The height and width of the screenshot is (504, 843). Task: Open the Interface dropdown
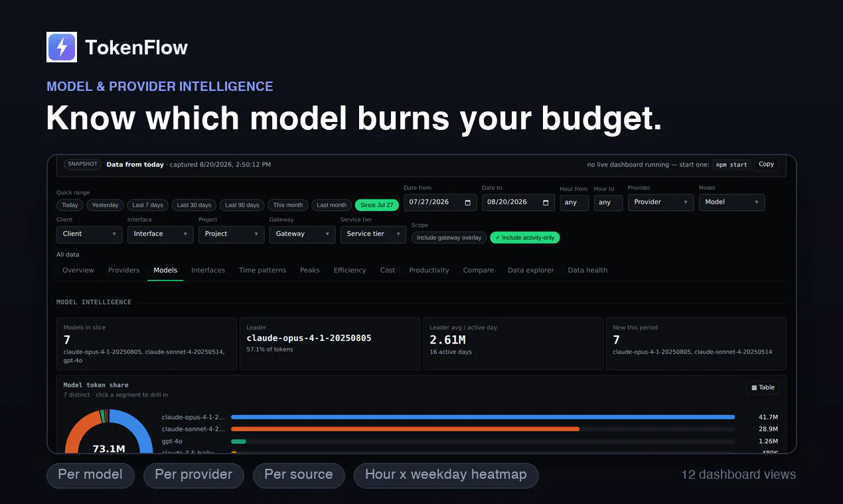click(160, 234)
